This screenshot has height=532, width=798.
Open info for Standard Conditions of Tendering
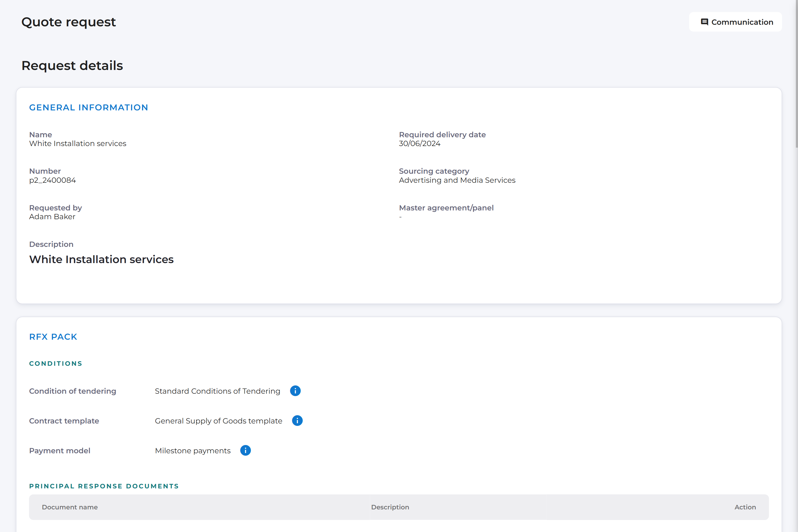point(295,391)
